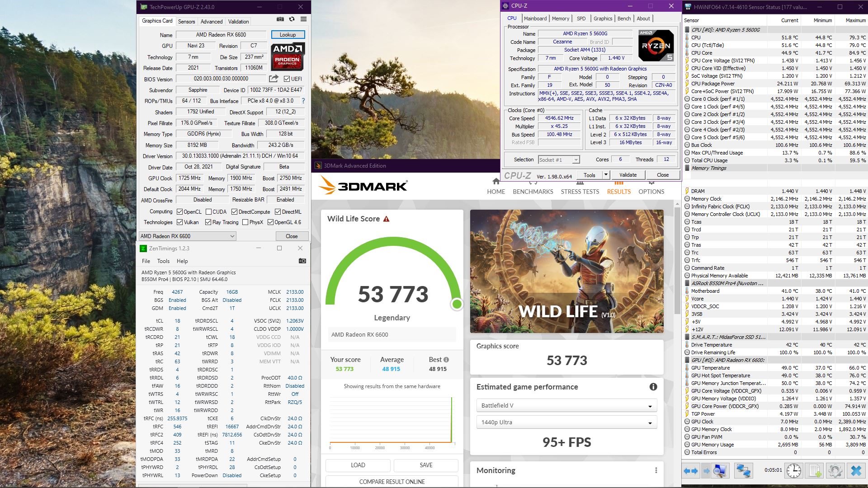The image size is (868, 488).
Task: Open the Monitoring three-dots menu
Action: tap(656, 470)
